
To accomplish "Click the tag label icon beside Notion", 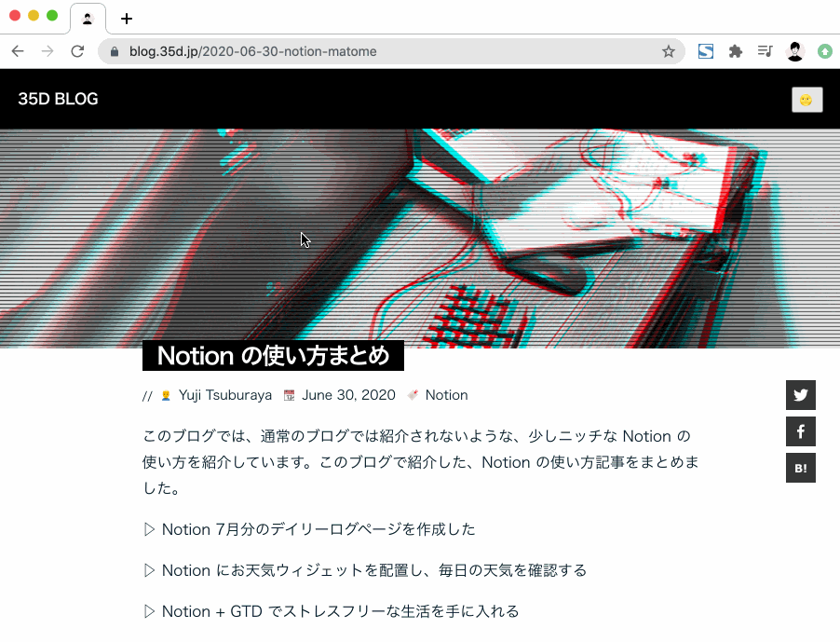I will [413, 395].
